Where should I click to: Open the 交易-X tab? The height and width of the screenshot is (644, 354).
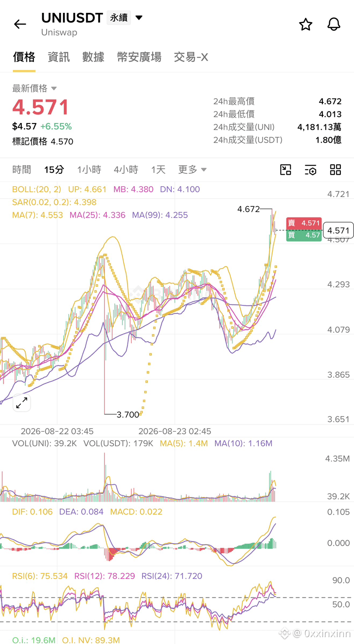(x=191, y=57)
